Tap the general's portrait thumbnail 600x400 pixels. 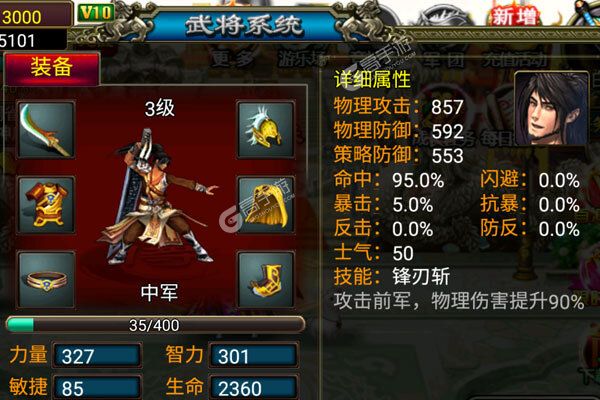[x=551, y=109]
